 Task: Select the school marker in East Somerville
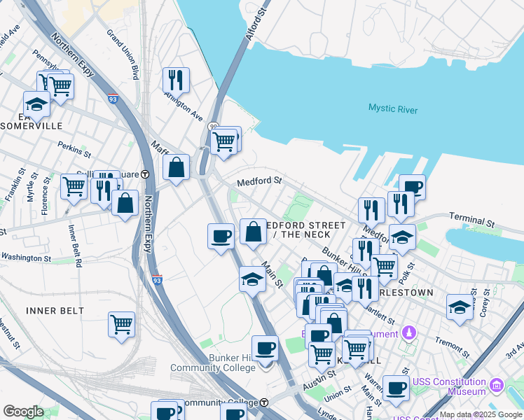36,104
